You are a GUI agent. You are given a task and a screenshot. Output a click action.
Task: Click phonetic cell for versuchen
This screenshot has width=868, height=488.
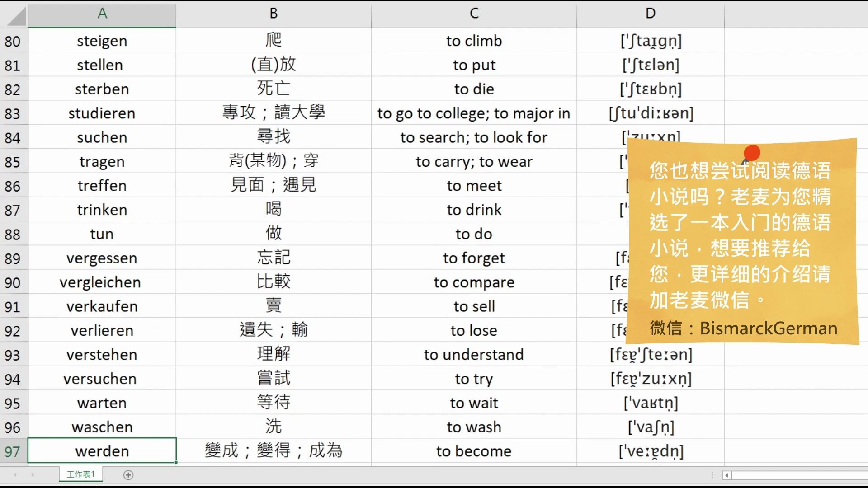pos(651,379)
